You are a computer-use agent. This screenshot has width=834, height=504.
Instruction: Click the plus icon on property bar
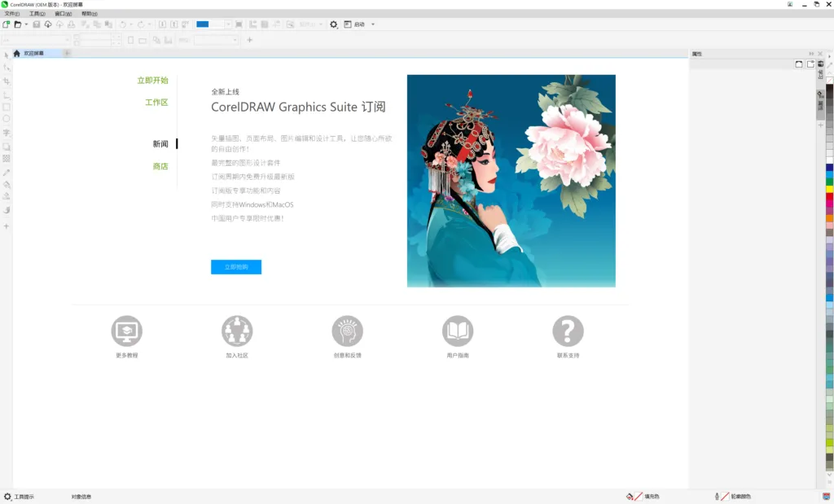pyautogui.click(x=249, y=40)
